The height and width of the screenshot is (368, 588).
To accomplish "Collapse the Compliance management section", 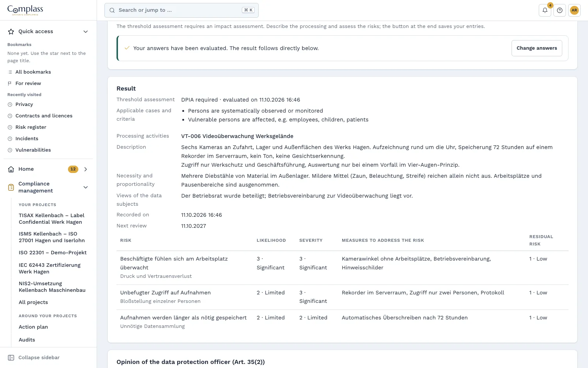I will pos(86,187).
